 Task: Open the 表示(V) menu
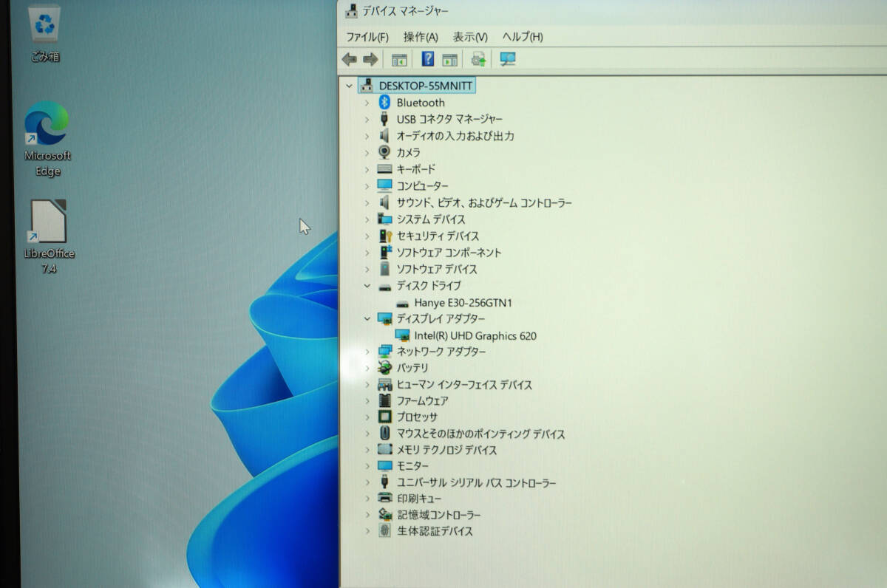tap(470, 37)
